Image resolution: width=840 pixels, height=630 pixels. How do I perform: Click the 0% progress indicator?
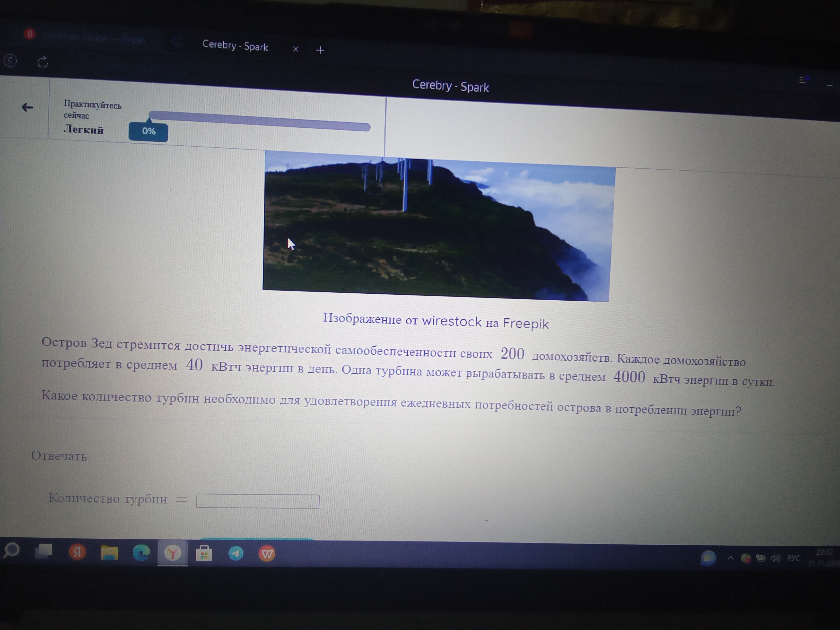click(x=148, y=132)
